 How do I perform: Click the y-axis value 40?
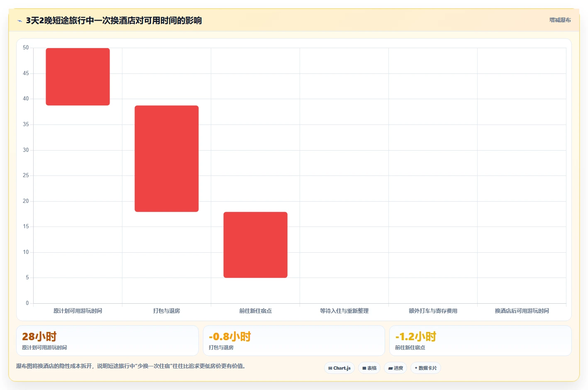[x=26, y=99]
